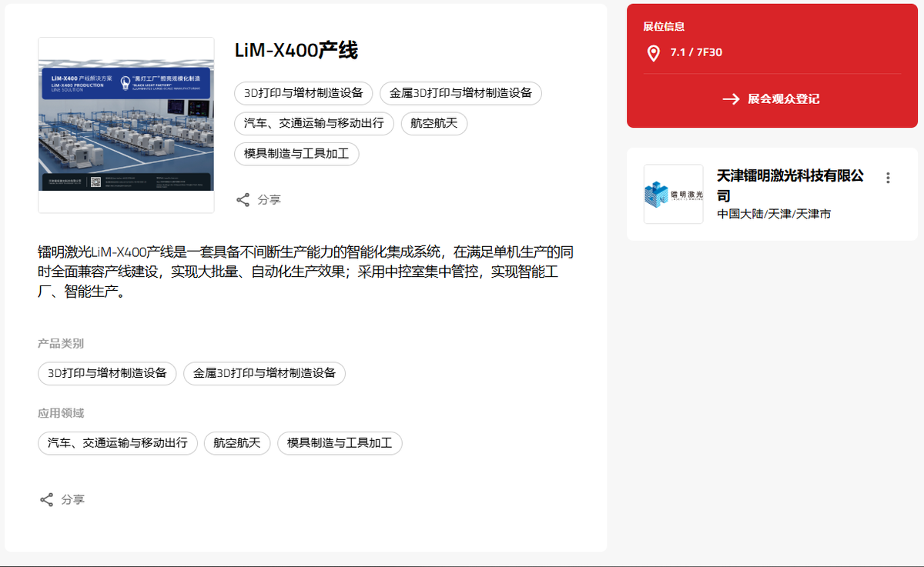Viewport: 924px width, 567px height.
Task: Click the upper share icon beside the product image
Action: 243,200
